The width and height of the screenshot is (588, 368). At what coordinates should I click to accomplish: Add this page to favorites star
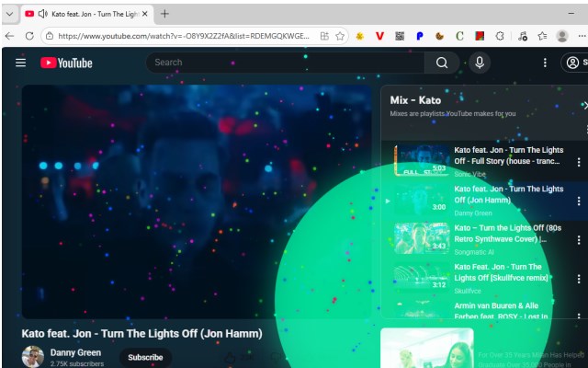click(x=340, y=36)
